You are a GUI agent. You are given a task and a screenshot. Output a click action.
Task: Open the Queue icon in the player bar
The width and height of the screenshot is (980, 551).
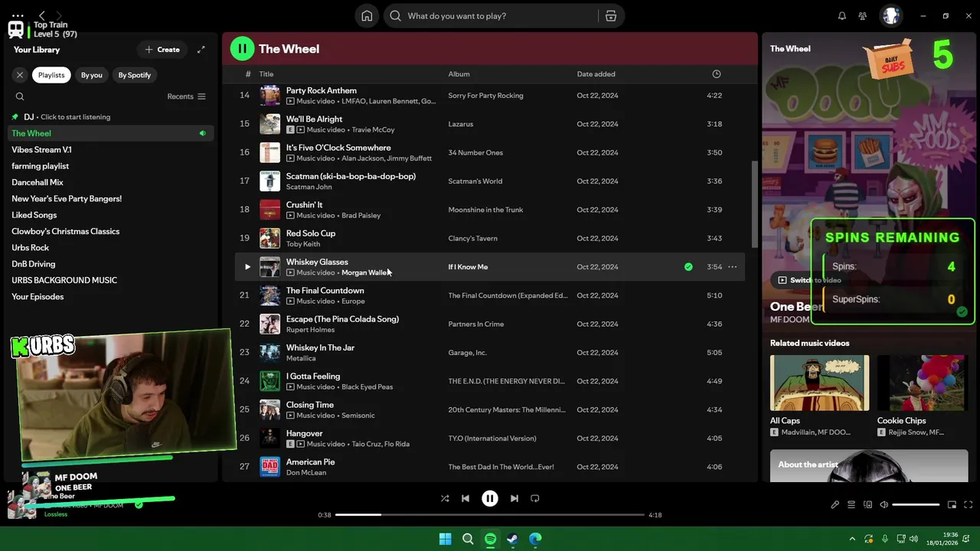pos(851,505)
